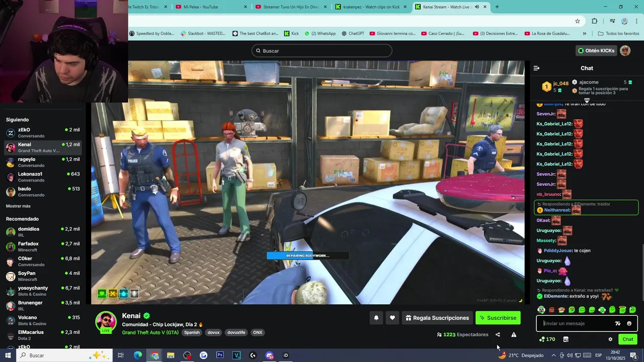Open the Speedtest by Ookla bookmark

[151, 34]
